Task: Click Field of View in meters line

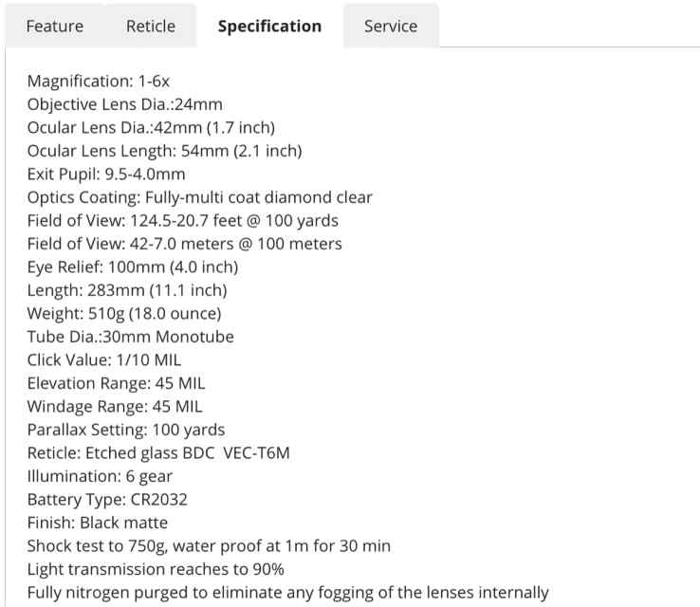Action: (x=184, y=244)
